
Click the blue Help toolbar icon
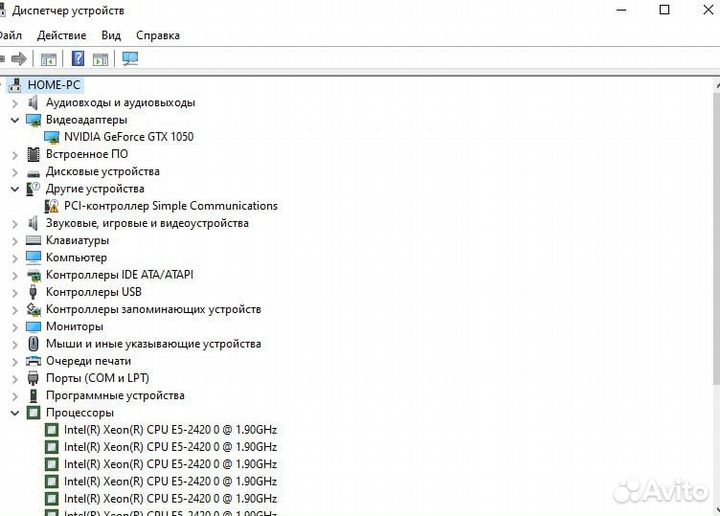[x=78, y=59]
